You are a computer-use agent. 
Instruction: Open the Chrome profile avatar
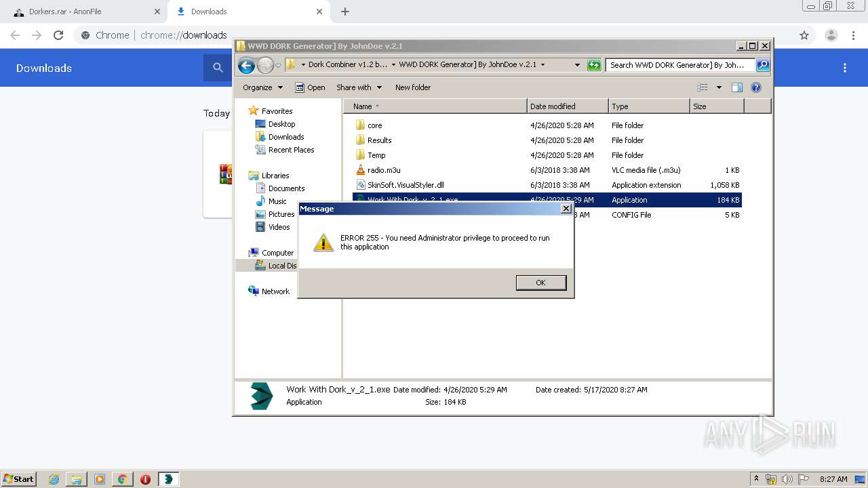pyautogui.click(x=831, y=35)
